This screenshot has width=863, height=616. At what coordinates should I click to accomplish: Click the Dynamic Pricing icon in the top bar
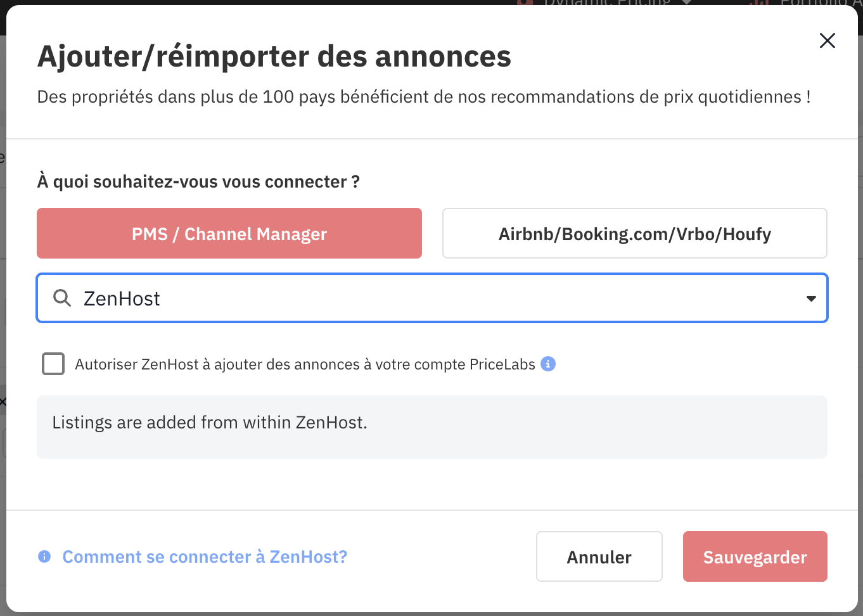pos(525,3)
